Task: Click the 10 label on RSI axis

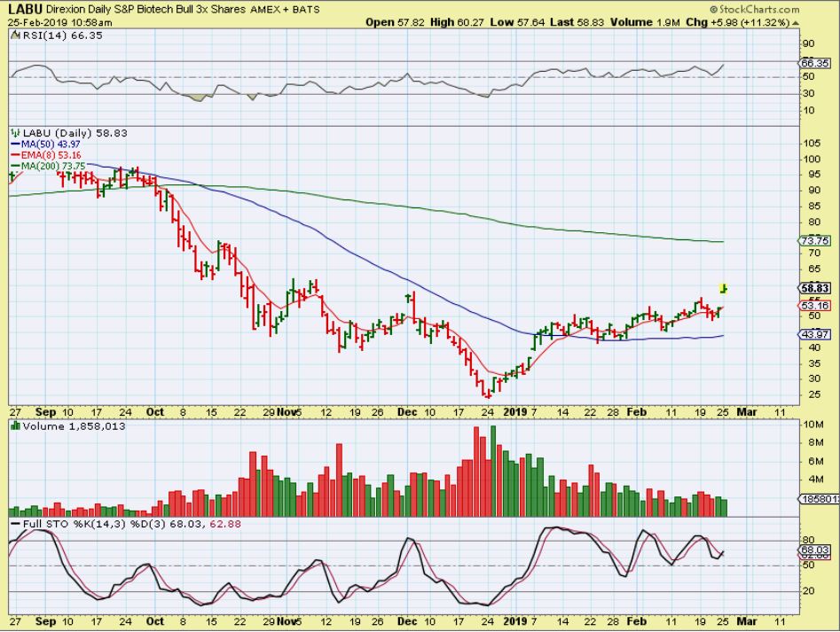Action: (808, 110)
